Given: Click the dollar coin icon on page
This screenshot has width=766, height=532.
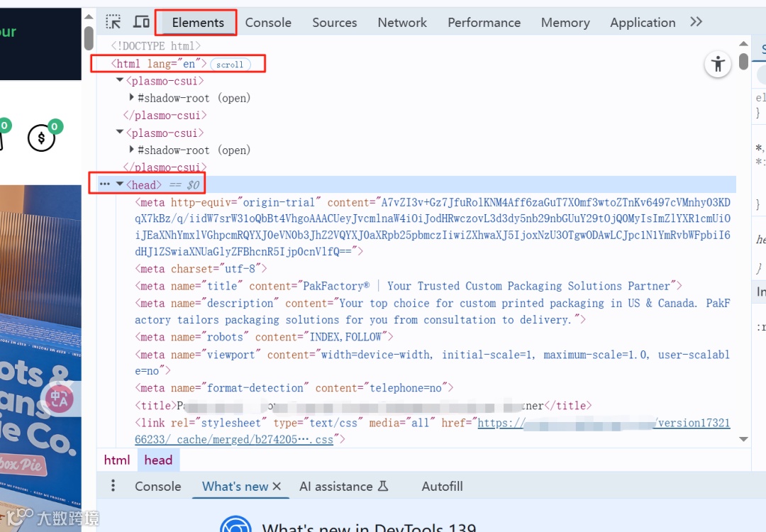Looking at the screenshot, I should 42,138.
